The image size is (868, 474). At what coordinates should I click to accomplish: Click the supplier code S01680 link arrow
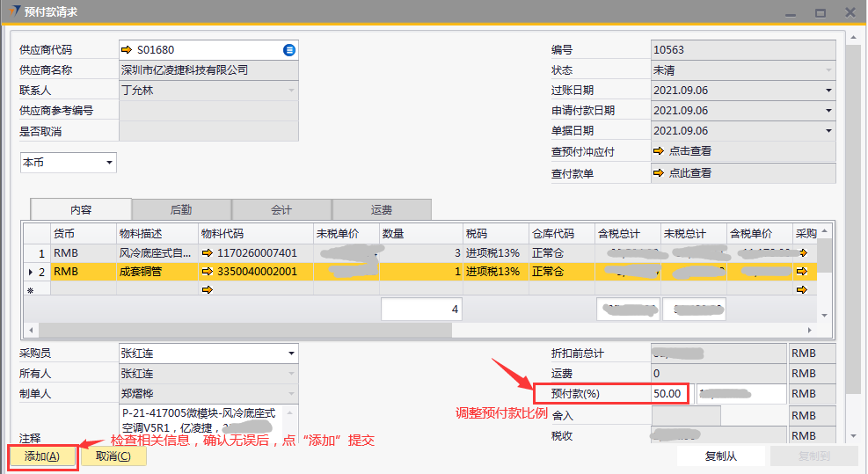(127, 50)
